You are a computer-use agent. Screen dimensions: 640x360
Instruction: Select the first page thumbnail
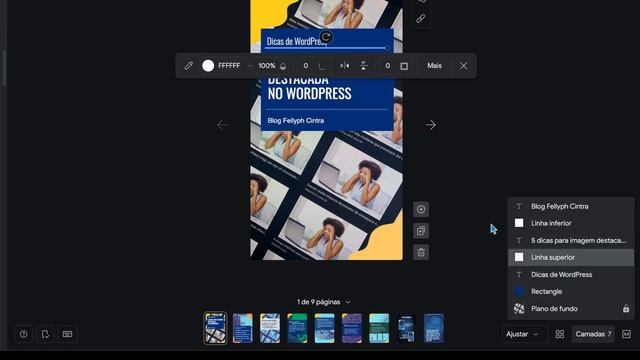click(215, 328)
